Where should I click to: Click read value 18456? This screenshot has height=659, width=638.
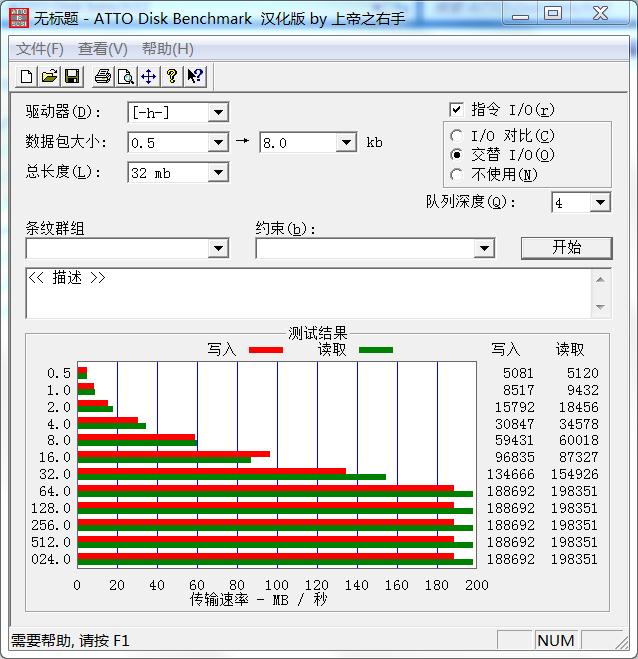(x=578, y=407)
